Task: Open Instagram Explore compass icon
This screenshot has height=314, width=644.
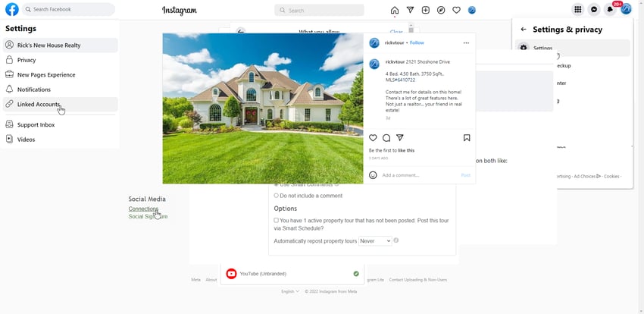Action: pyautogui.click(x=441, y=11)
